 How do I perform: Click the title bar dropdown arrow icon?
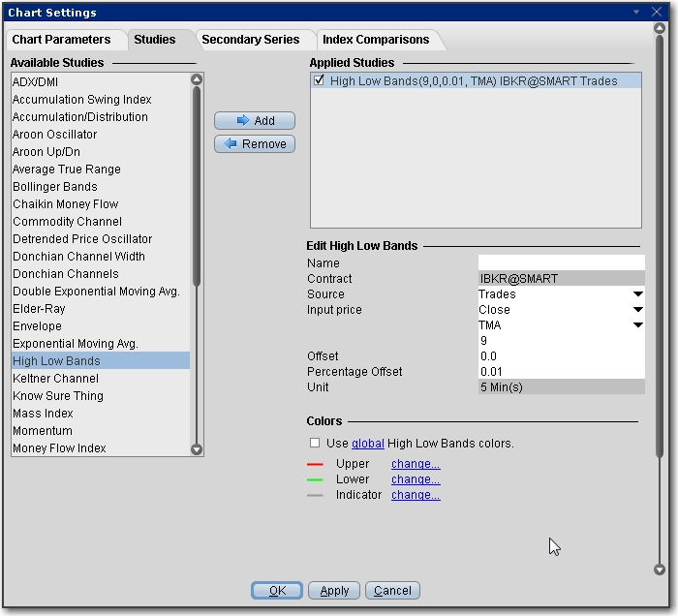[636, 13]
